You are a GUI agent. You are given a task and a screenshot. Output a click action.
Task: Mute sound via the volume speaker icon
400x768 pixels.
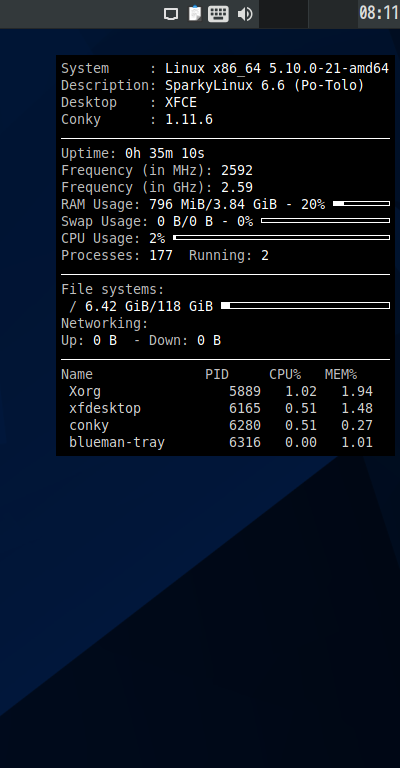[x=245, y=14]
